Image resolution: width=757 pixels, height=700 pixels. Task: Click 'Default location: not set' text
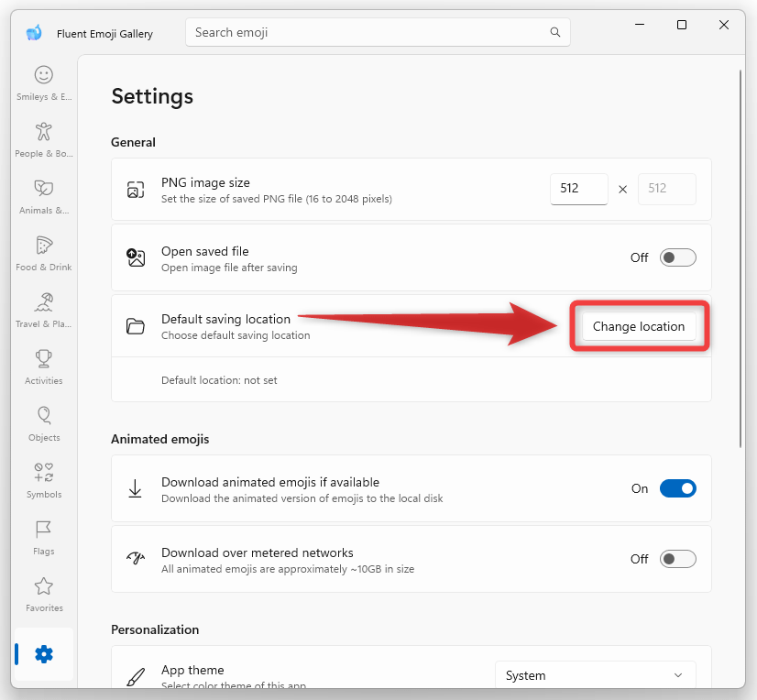(x=219, y=380)
